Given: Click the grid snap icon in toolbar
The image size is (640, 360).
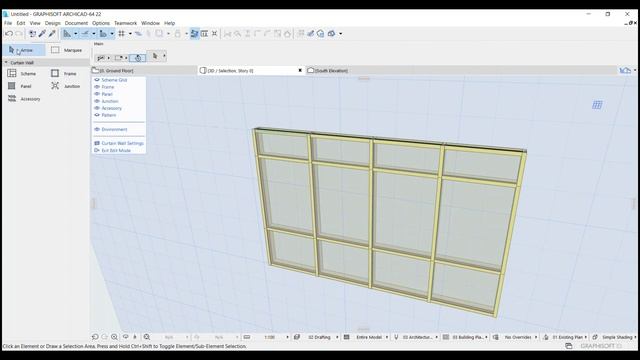Looking at the screenshot, I should tap(122, 34).
